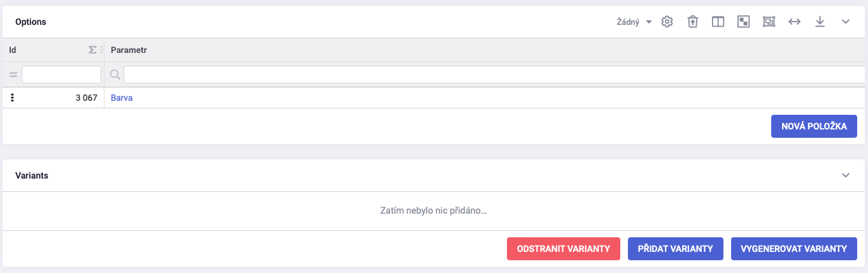The height and width of the screenshot is (273, 868).
Task: Collapse the Variants panel with chevron
Action: (846, 175)
